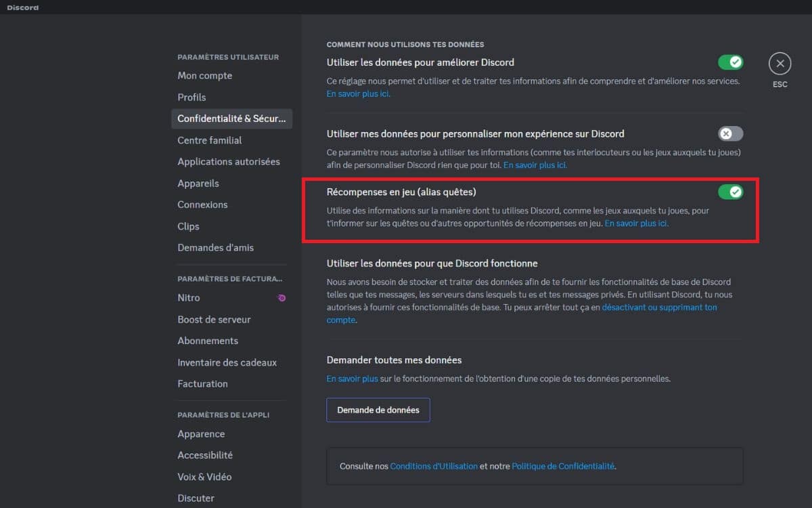Open the Conditions d'Utilisation link
The image size is (812, 508).
(434, 466)
